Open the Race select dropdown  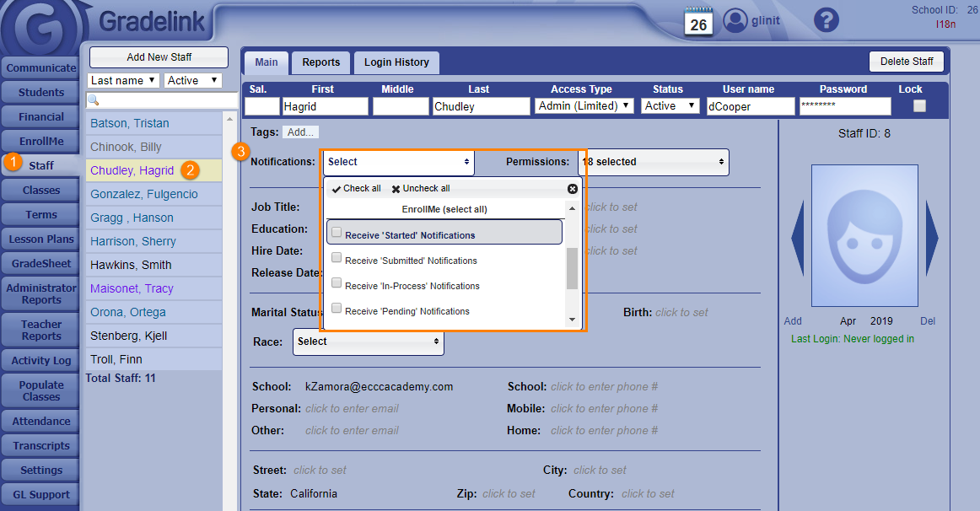point(369,342)
